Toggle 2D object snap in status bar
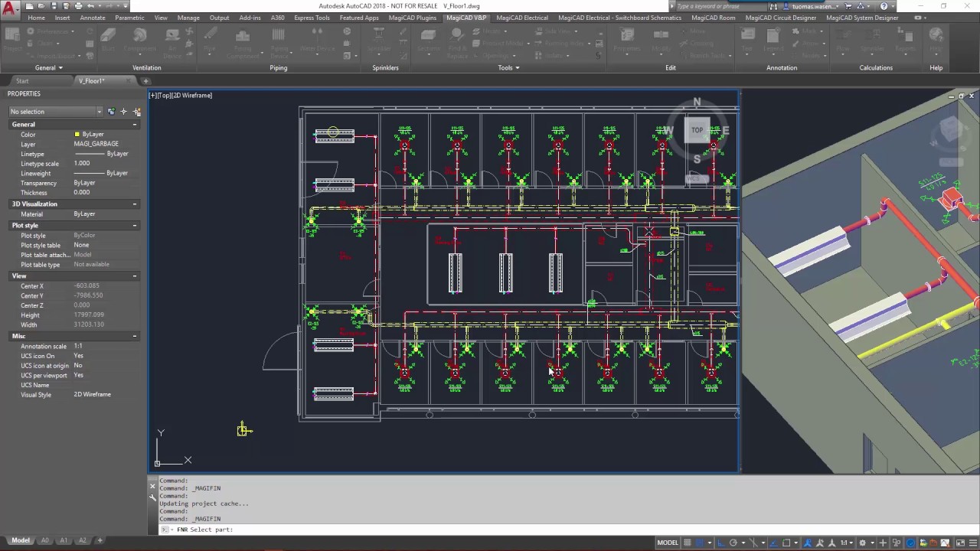Image resolution: width=980 pixels, height=551 pixels. [786, 543]
